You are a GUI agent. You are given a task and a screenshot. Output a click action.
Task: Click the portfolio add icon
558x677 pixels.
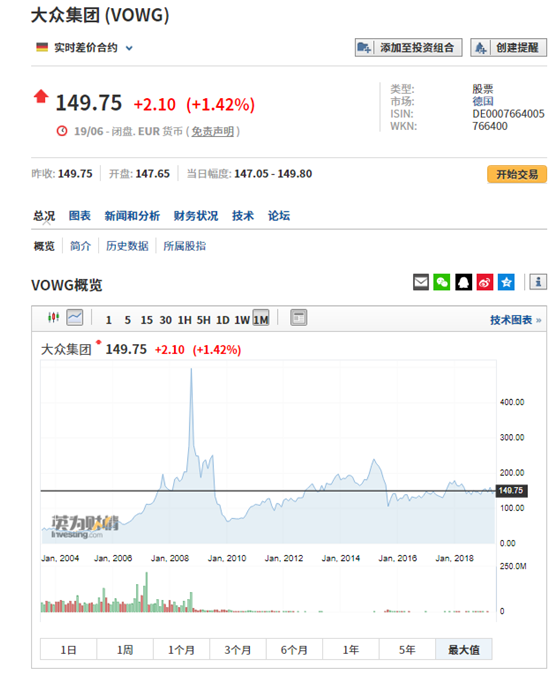pos(365,47)
